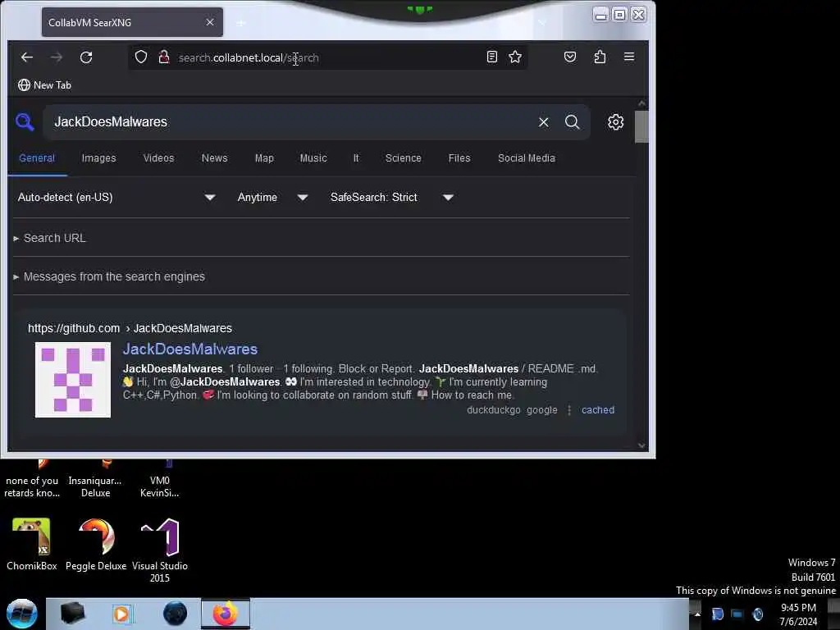Select the VM0 KevinSi... desktop icon
Image resolution: width=840 pixels, height=630 pixels.
pos(160,480)
